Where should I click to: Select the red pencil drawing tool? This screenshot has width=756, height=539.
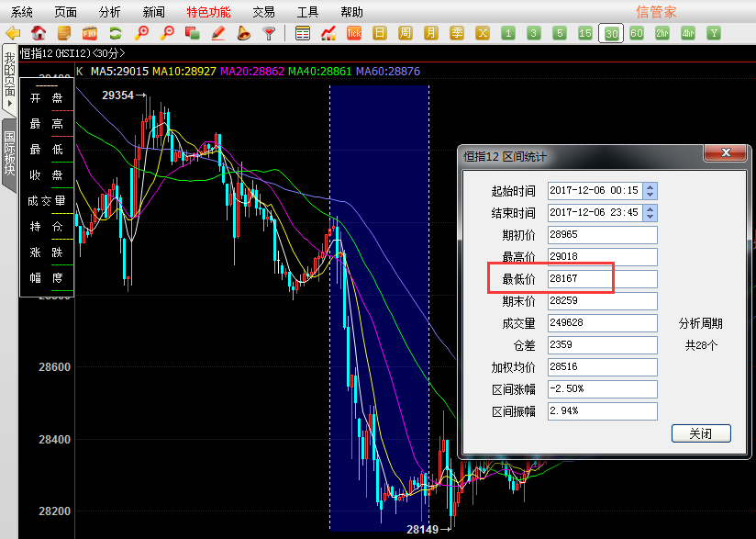tap(218, 33)
